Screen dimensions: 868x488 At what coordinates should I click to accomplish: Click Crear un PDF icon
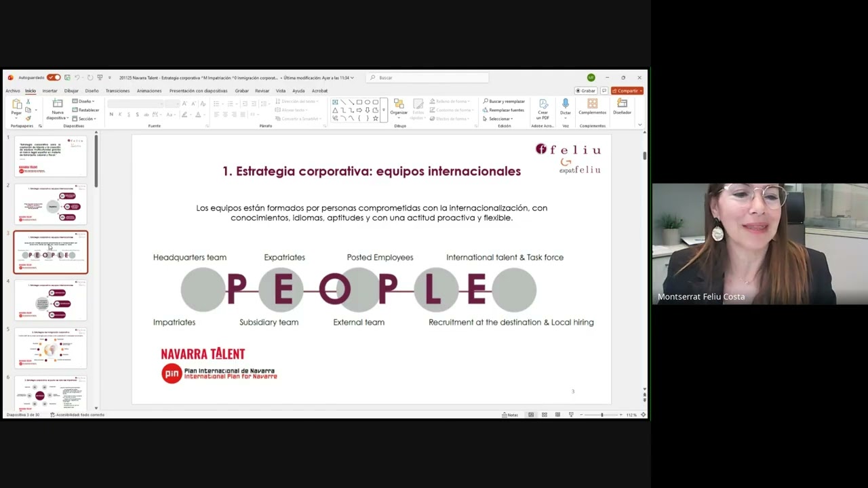click(x=542, y=104)
